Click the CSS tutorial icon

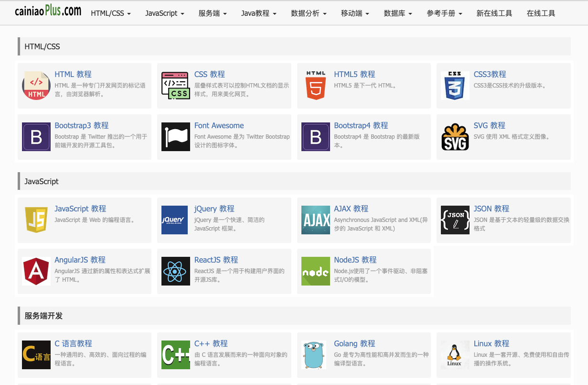(x=176, y=86)
